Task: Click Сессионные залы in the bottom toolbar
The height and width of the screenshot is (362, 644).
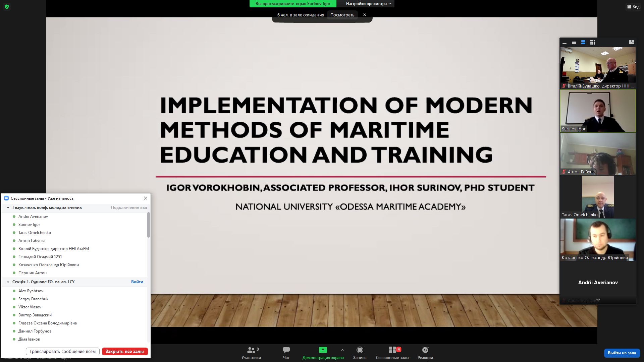Action: (392, 353)
